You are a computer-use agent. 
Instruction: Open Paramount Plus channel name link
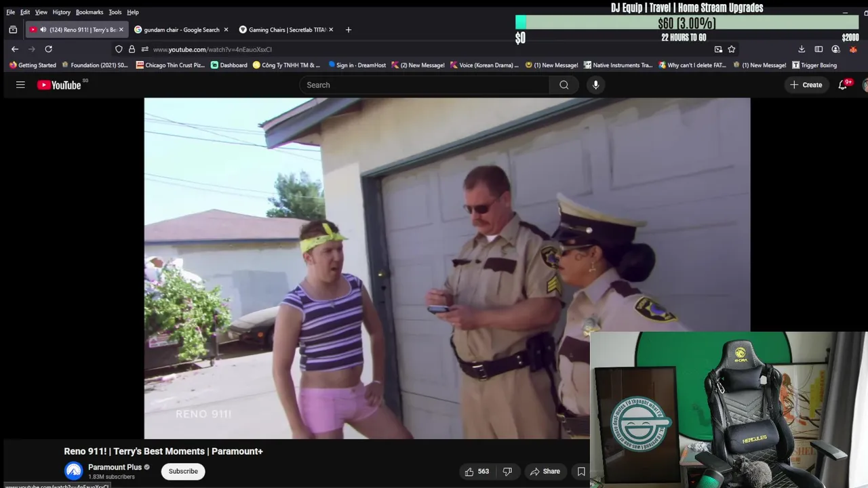tap(115, 467)
